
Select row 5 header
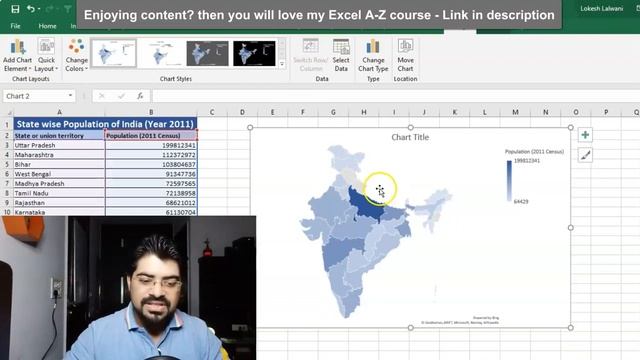(x=7, y=164)
